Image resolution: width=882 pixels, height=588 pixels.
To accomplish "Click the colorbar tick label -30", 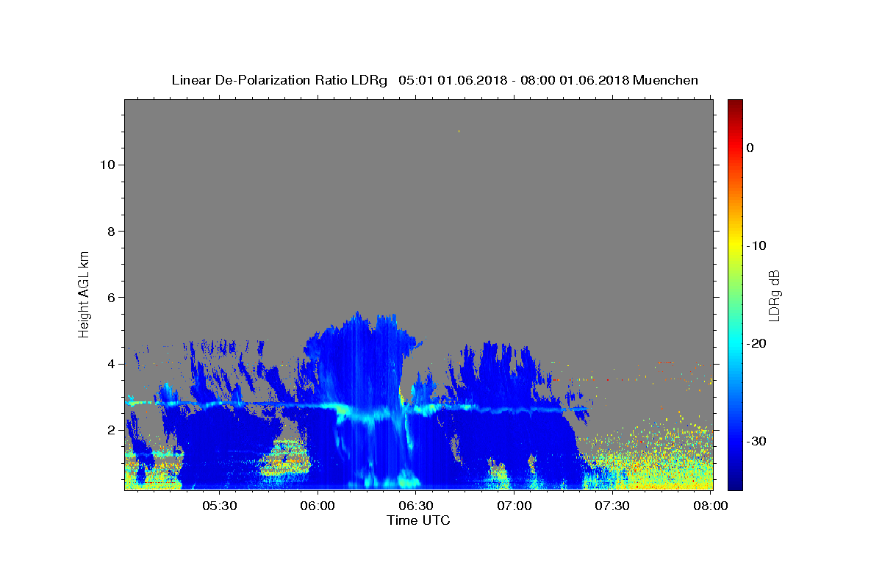I will click(x=757, y=441).
